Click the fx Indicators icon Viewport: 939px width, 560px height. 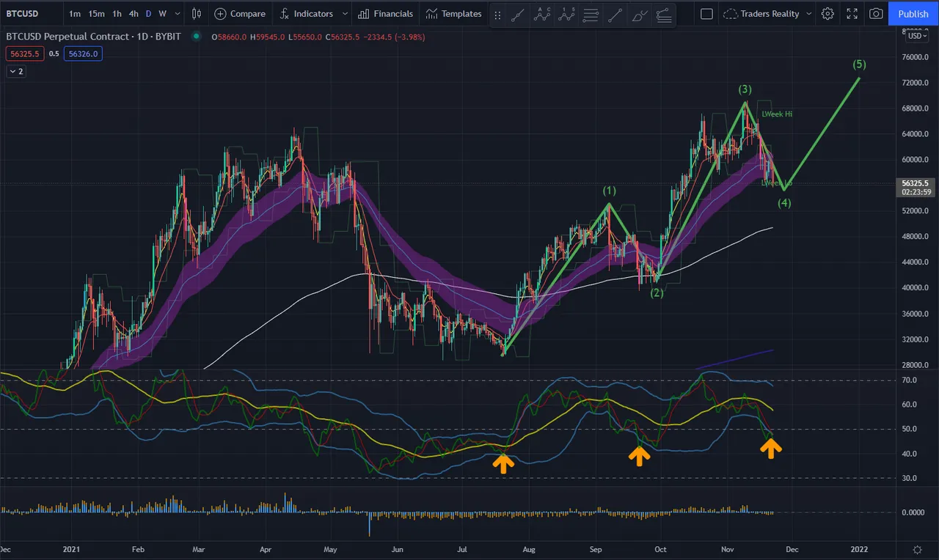point(285,13)
